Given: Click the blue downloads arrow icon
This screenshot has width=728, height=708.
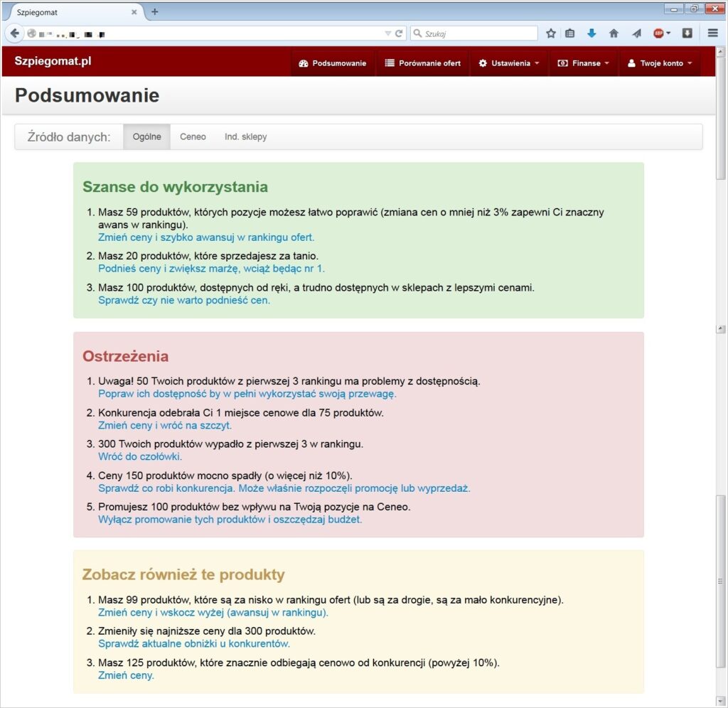Looking at the screenshot, I should pyautogui.click(x=591, y=33).
